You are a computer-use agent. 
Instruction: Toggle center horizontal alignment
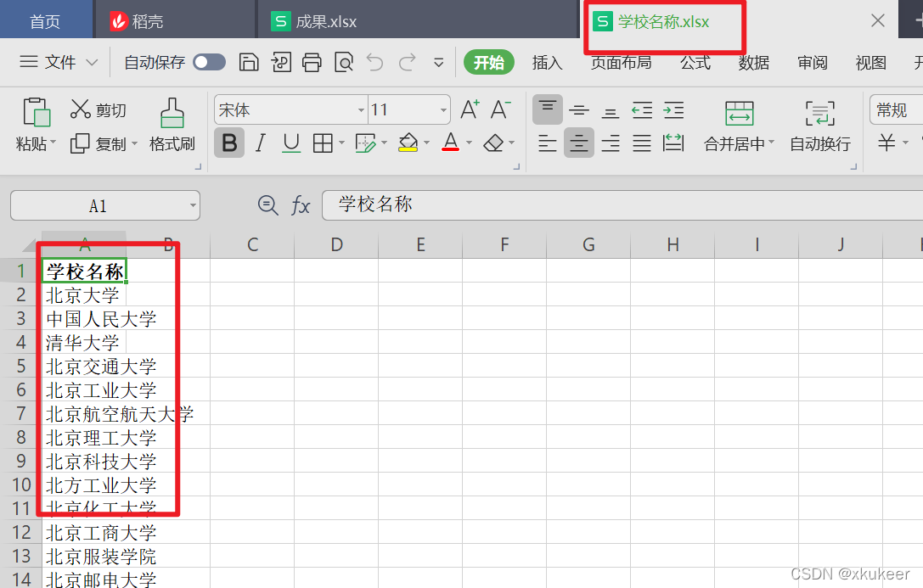[x=578, y=143]
